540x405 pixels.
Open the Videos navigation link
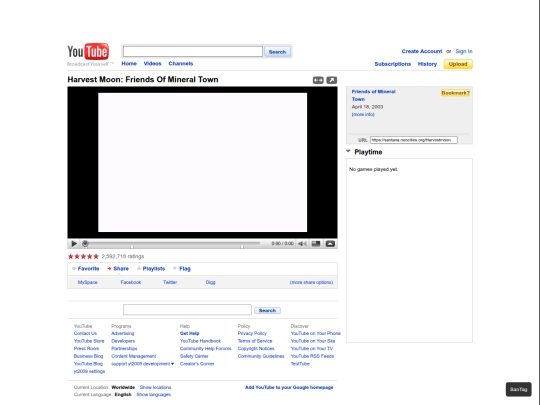153,64
